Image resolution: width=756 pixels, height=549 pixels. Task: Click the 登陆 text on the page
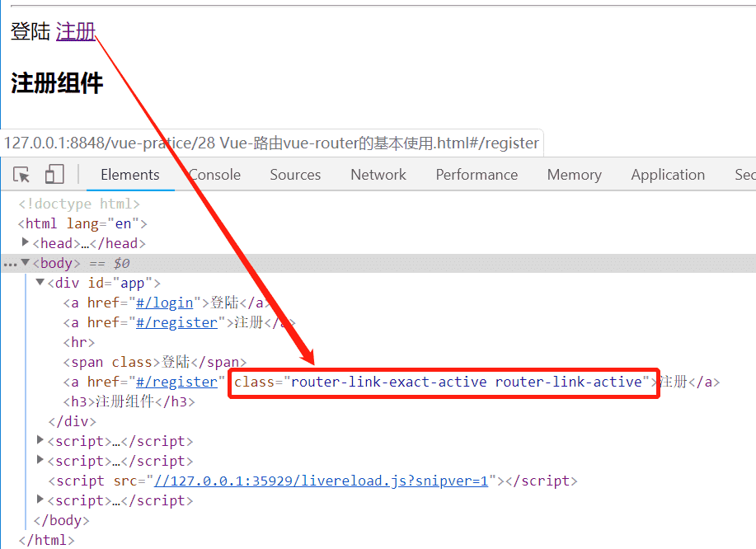31,32
